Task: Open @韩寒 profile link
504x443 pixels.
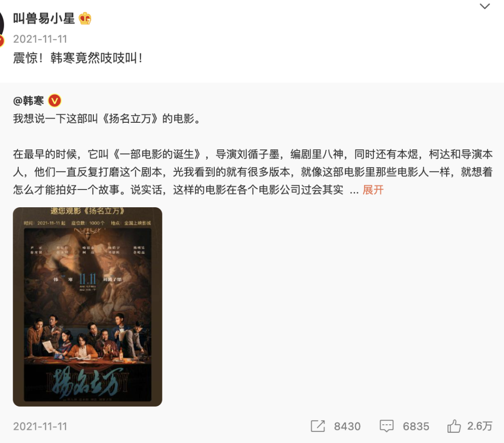Action: pyautogui.click(x=28, y=101)
